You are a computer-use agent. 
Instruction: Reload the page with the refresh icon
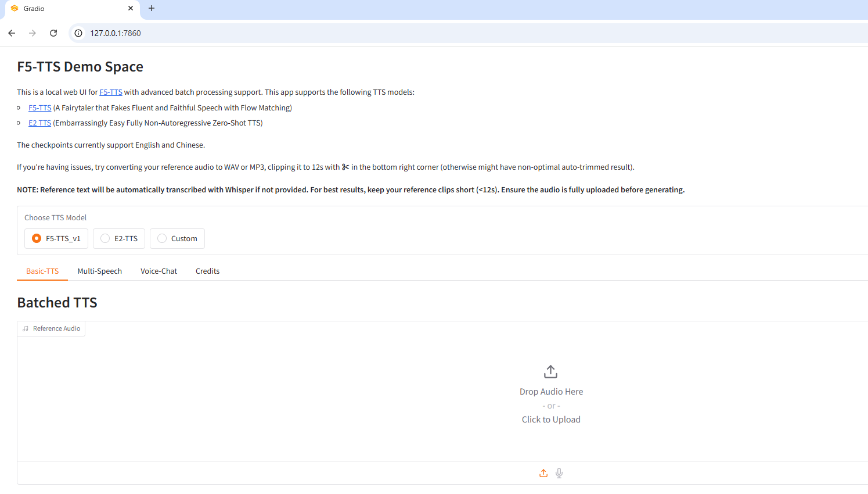tap(53, 33)
